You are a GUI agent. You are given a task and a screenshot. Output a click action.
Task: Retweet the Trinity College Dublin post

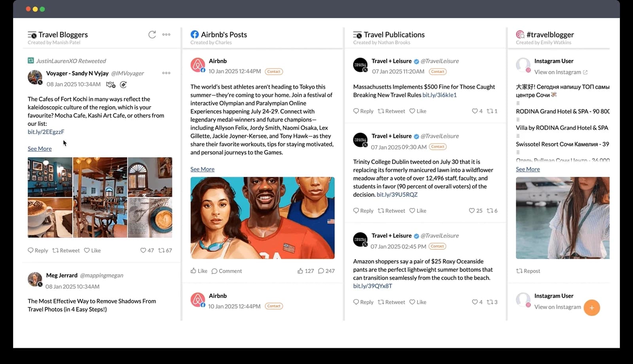[391, 211]
